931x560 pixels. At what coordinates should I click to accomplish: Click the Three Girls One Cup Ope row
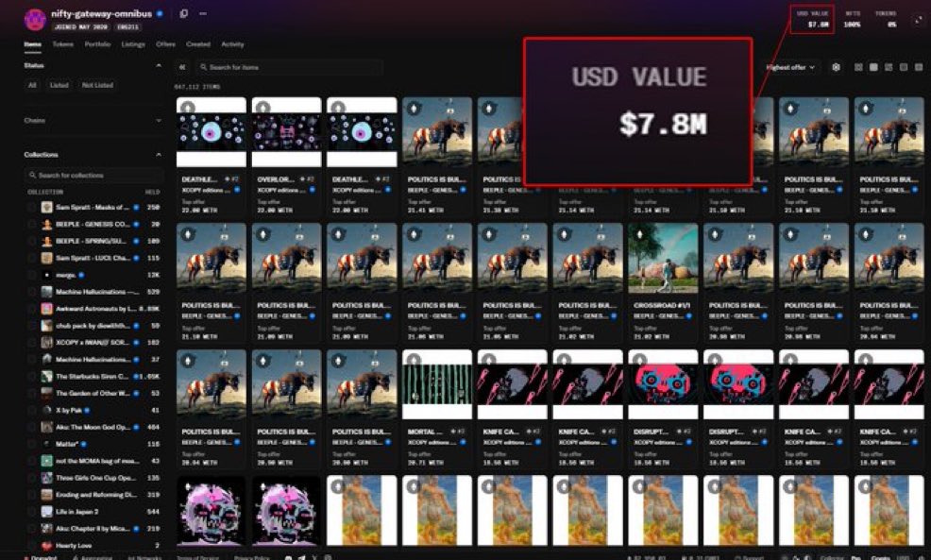point(93,478)
